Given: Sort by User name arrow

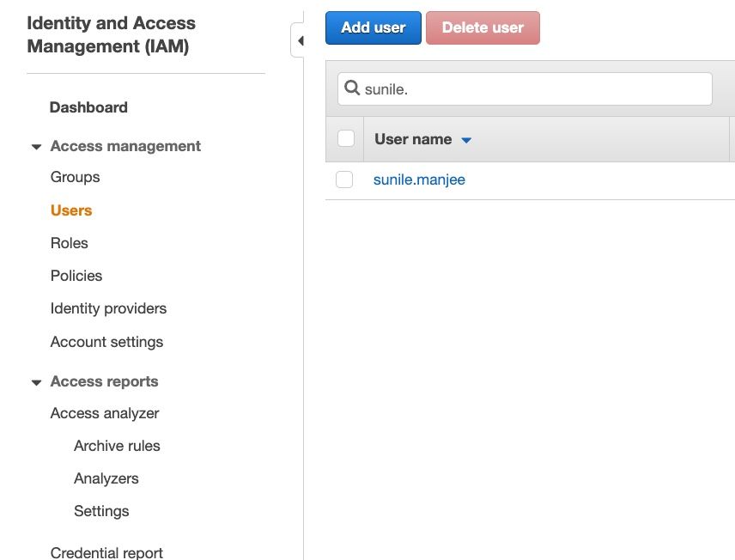Looking at the screenshot, I should (466, 140).
